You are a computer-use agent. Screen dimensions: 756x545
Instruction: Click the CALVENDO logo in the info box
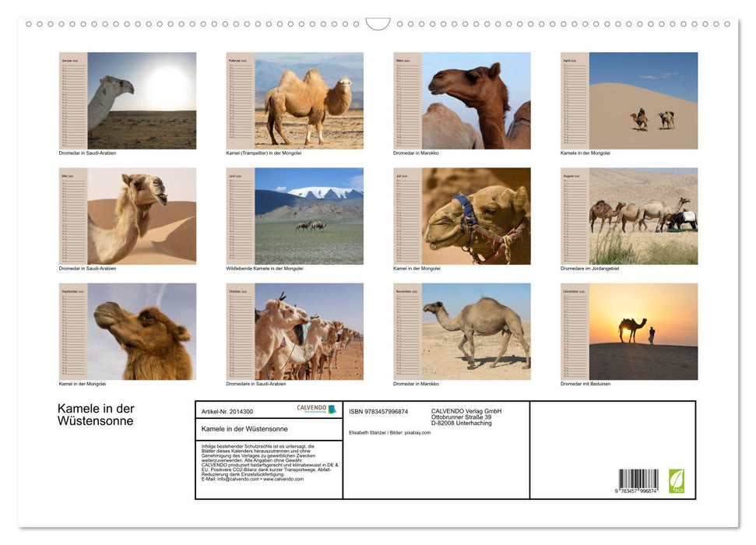click(316, 410)
